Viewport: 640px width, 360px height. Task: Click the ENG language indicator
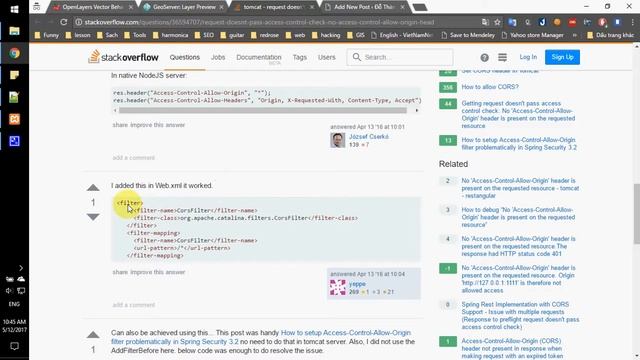[14, 304]
